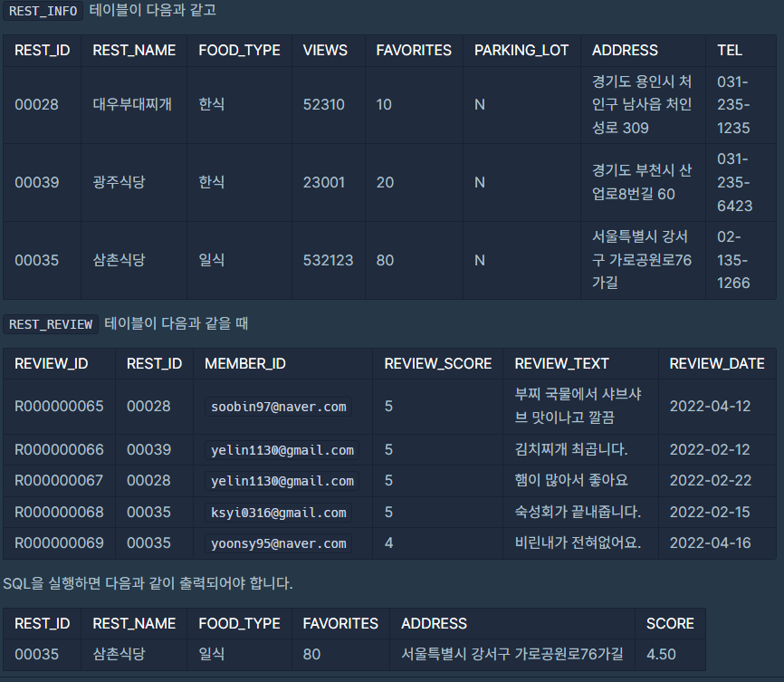Click member ID soobin97@naver.com
Viewport: 784px width, 682px height.
[x=279, y=407]
